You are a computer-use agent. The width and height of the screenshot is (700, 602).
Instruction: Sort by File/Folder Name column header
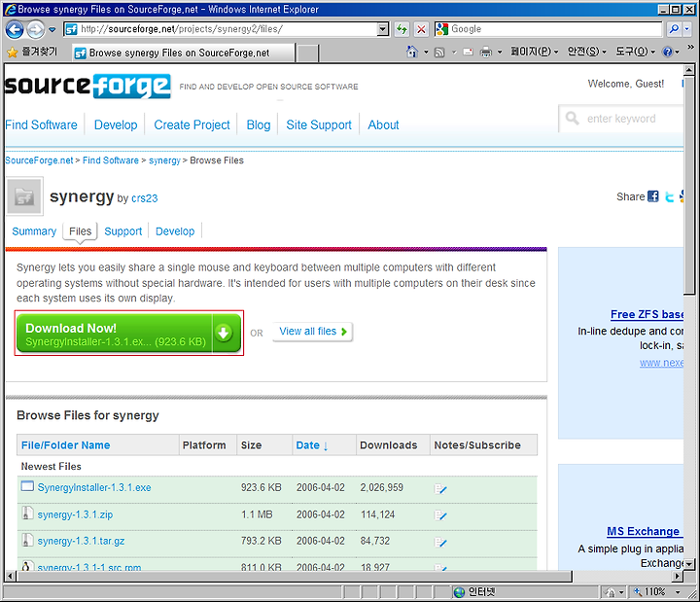pyautogui.click(x=65, y=445)
